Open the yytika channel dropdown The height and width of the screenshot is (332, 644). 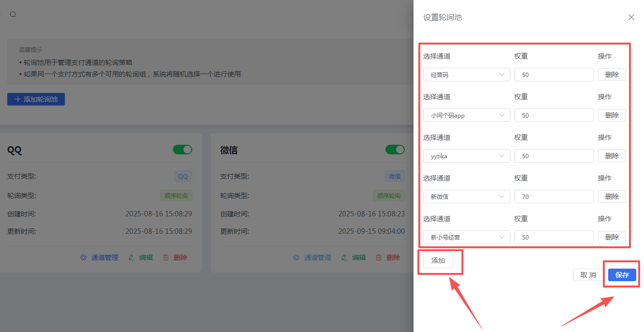(466, 156)
